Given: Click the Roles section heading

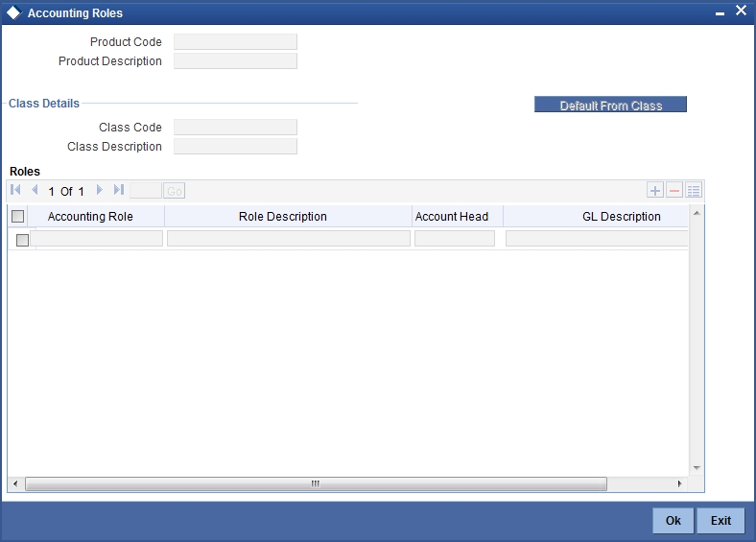Looking at the screenshot, I should pyautogui.click(x=25, y=172).
